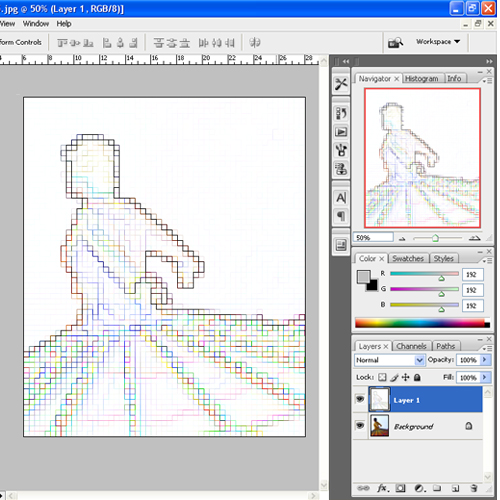The image size is (500, 500).
Task: Click the navigator zoom percentage field
Action: coord(373,238)
